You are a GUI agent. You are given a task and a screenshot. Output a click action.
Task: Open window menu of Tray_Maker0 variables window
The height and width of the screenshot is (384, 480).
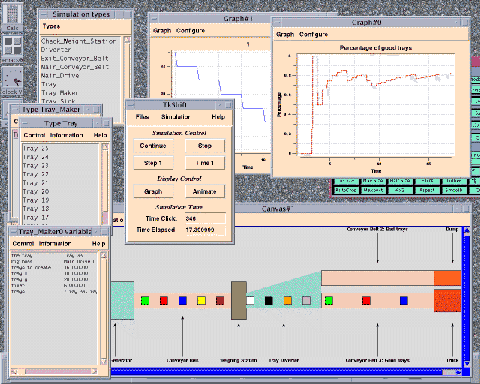[14, 232]
